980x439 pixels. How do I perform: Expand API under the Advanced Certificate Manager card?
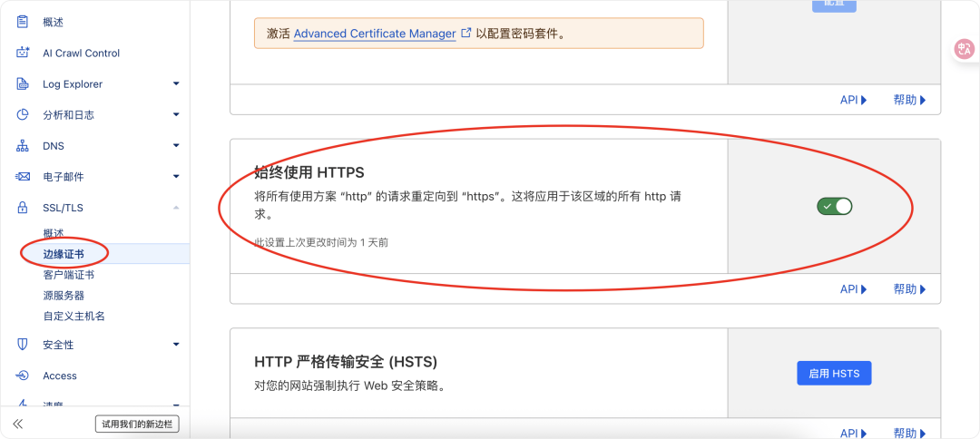pyautogui.click(x=853, y=100)
